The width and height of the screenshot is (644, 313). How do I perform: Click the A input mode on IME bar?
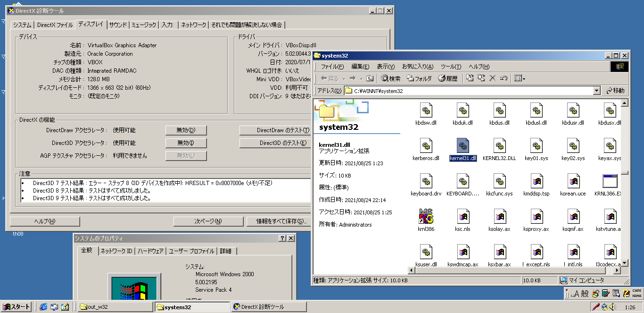pyautogui.click(x=575, y=294)
